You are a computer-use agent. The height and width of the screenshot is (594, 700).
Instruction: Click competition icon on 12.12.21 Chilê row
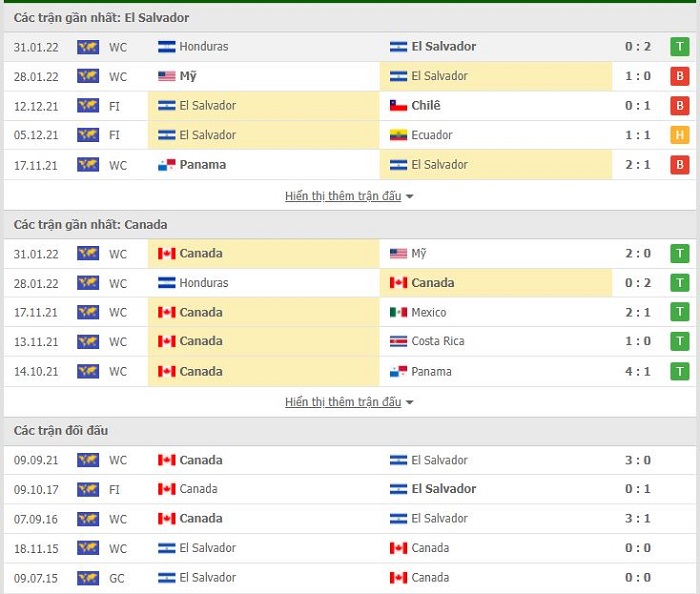(x=88, y=106)
